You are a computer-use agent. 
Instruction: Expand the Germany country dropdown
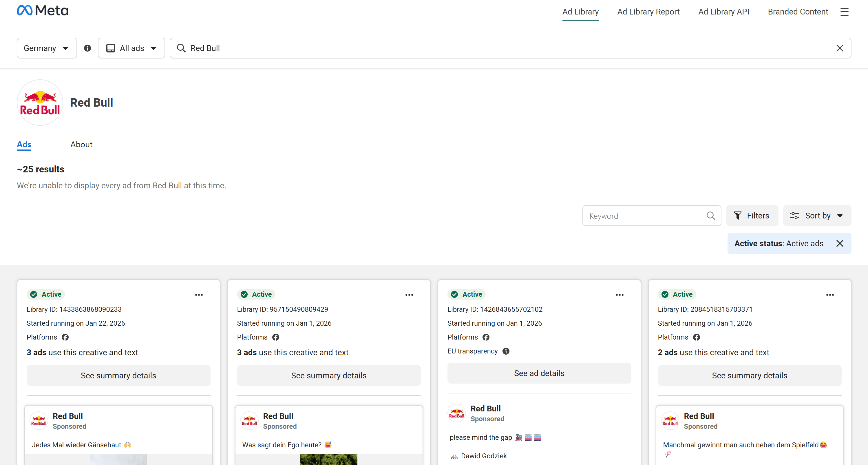47,48
